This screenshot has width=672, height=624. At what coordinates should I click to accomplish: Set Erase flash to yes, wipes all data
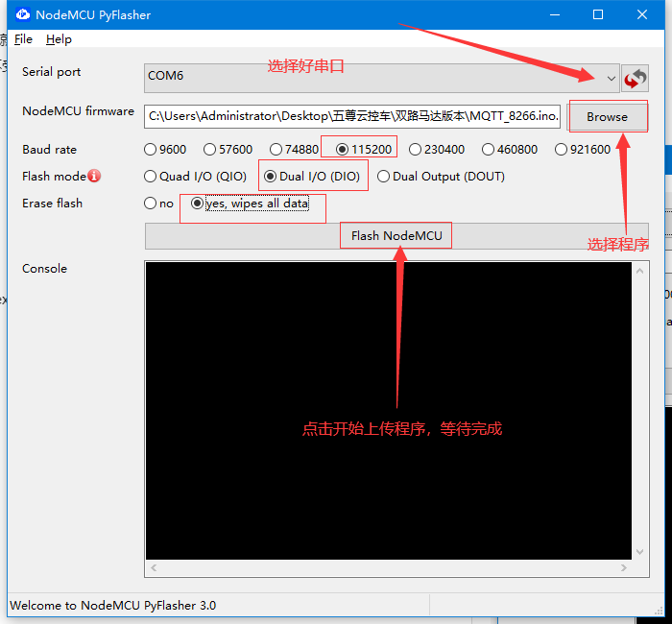[x=250, y=204]
